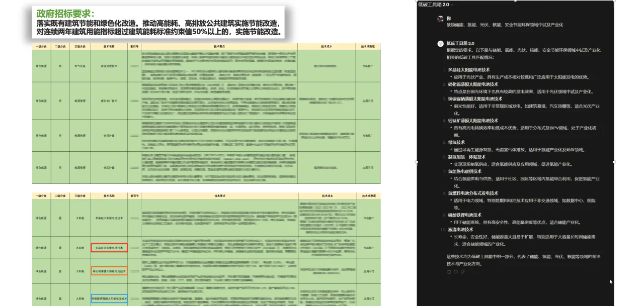Click 应用示范 cell in 碲化镉薄膜 row
The image size is (644, 306).
pos(368,271)
